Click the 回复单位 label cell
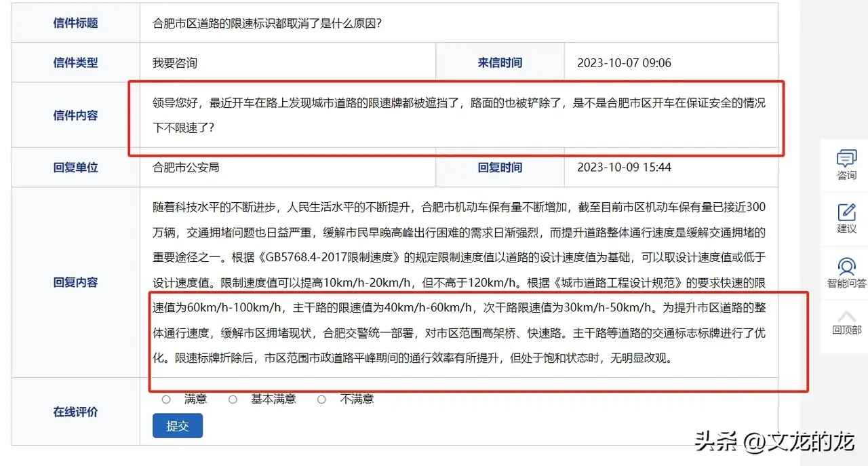This screenshot has width=868, height=466. click(76, 168)
